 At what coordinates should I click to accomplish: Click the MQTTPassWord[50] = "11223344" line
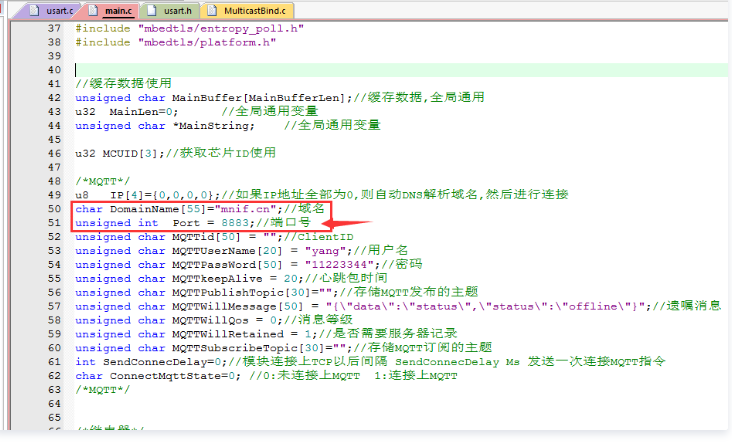(249, 265)
